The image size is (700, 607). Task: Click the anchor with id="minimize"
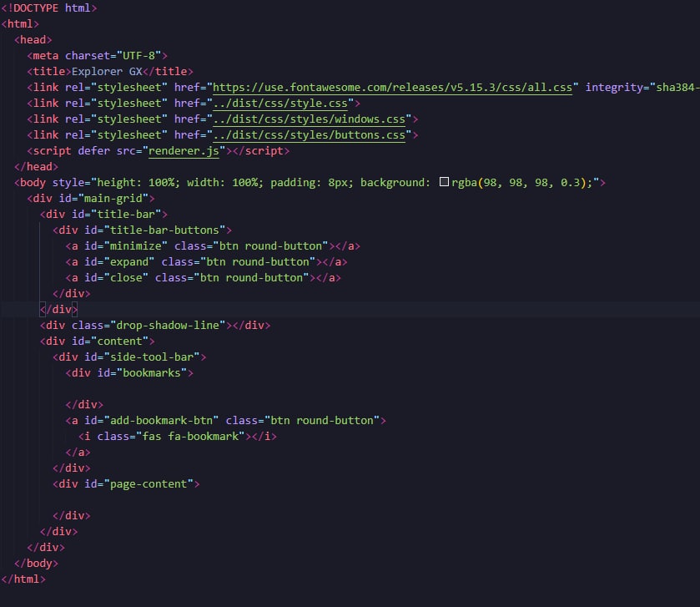click(x=213, y=246)
